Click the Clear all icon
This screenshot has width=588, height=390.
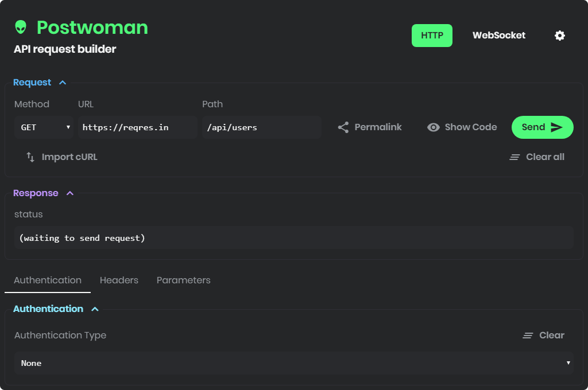point(514,157)
